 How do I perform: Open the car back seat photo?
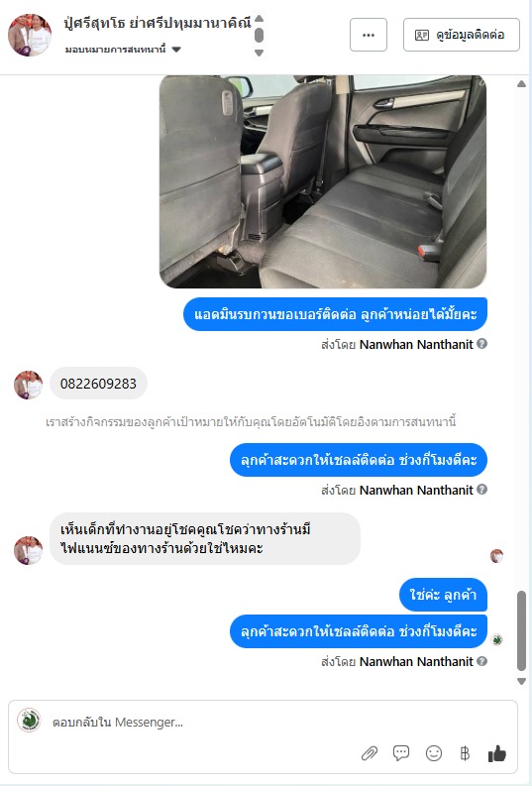coord(323,181)
